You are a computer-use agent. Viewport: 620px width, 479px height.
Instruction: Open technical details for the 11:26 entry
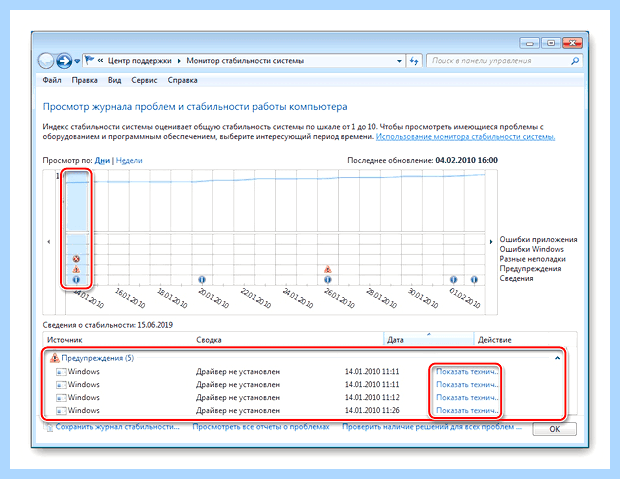coord(467,411)
